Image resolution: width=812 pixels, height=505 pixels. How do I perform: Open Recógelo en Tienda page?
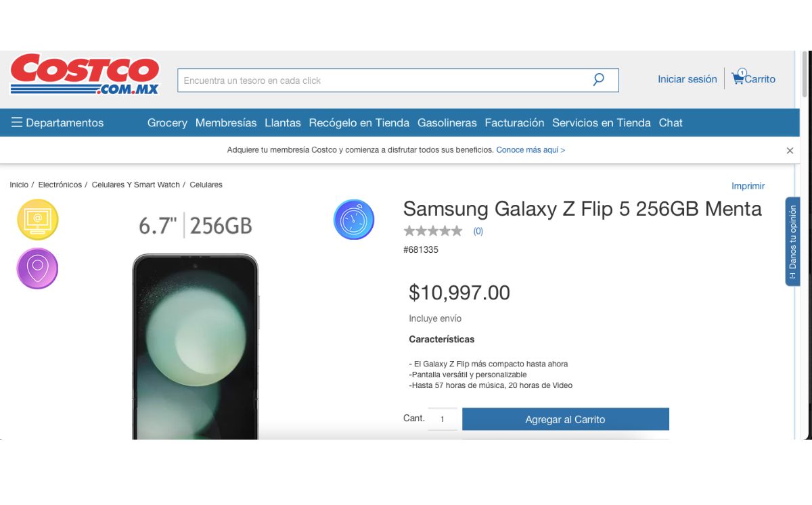point(359,123)
